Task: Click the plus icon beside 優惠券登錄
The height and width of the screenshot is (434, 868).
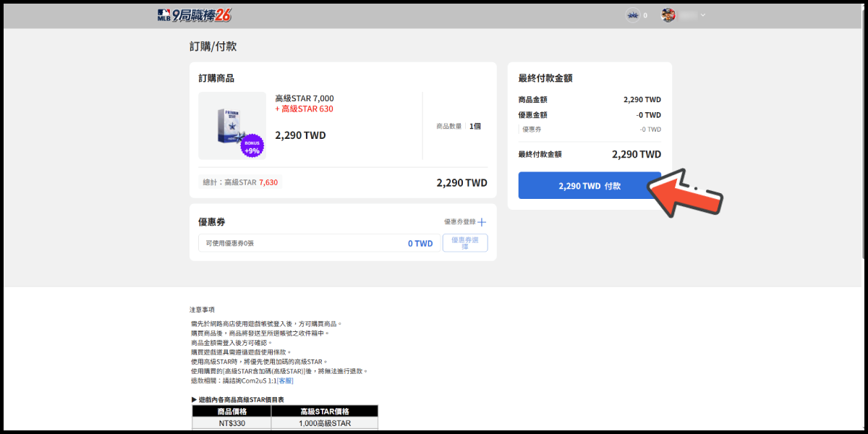Action: pos(482,222)
